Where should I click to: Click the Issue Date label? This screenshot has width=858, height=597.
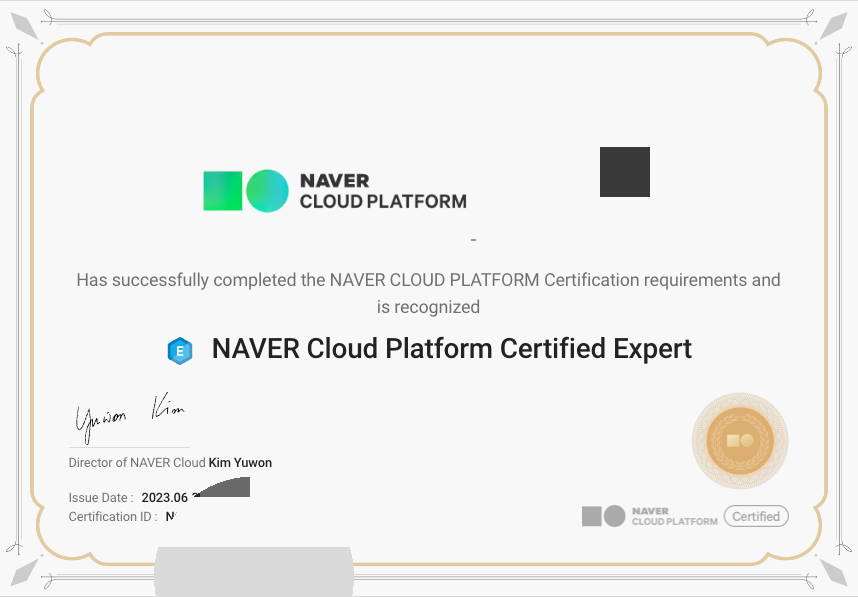[x=101, y=497]
